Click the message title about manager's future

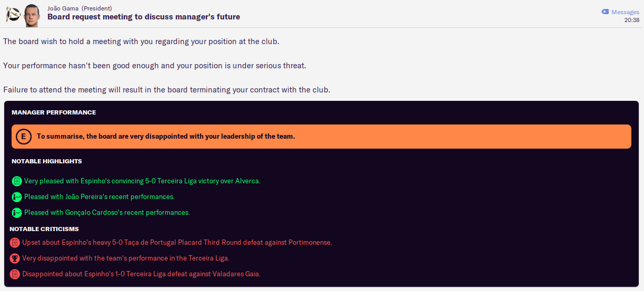(144, 17)
